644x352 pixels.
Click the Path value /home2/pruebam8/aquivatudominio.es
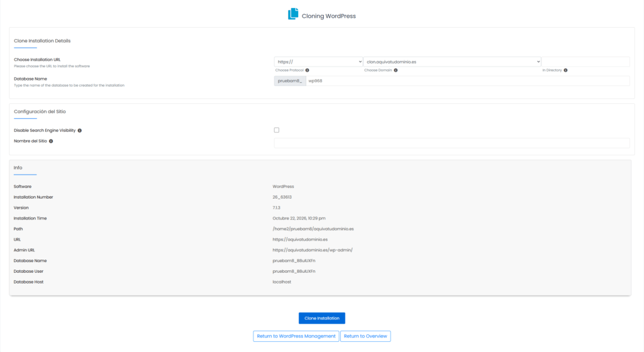(x=313, y=229)
